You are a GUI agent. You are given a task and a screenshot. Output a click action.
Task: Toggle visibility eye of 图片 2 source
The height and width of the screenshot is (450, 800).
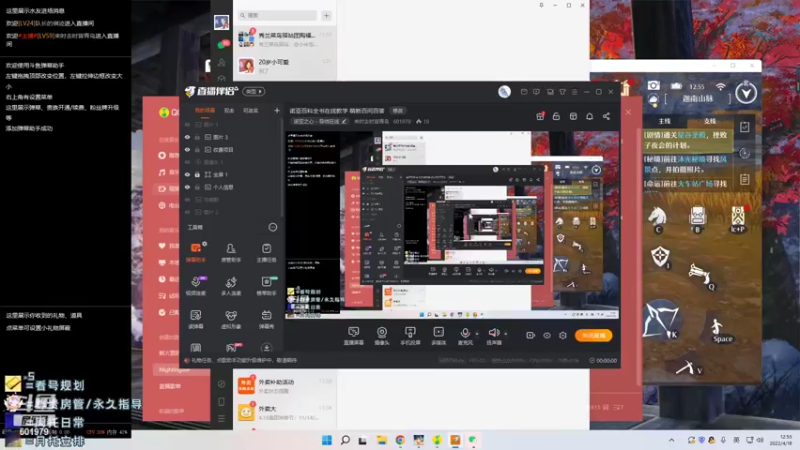coord(187,212)
